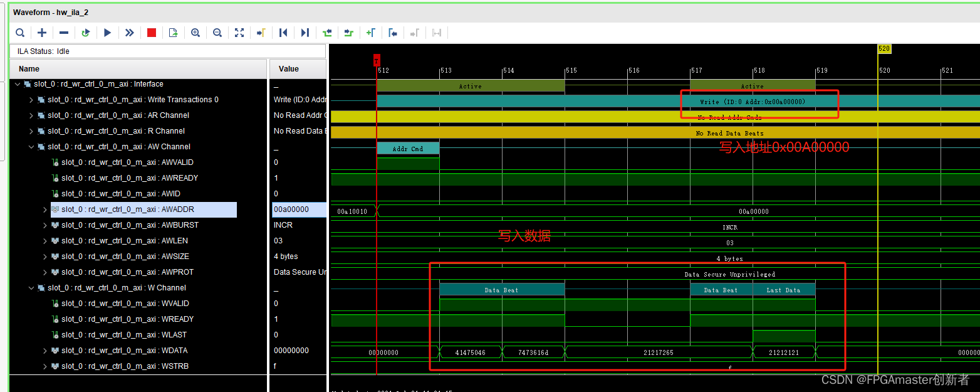Add a new marker to the waveform
The image size is (980, 392).
tap(370, 33)
